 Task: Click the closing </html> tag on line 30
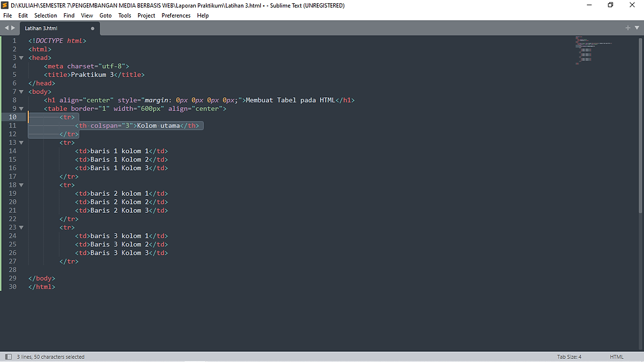(41, 286)
